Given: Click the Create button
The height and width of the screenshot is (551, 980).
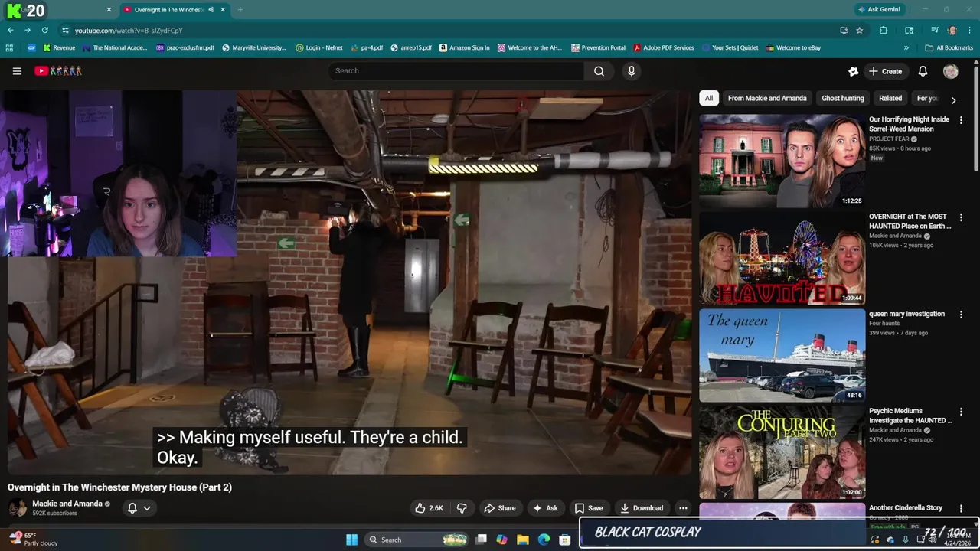Looking at the screenshot, I should click(885, 71).
